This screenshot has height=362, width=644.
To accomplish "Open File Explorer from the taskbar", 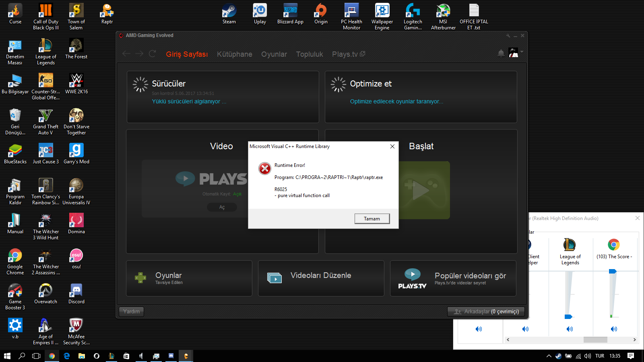I will point(82,356).
